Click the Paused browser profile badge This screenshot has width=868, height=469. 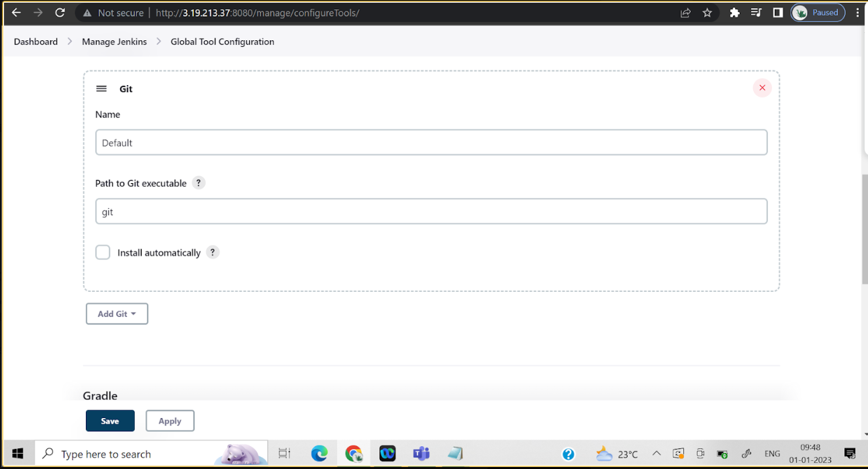[818, 12]
